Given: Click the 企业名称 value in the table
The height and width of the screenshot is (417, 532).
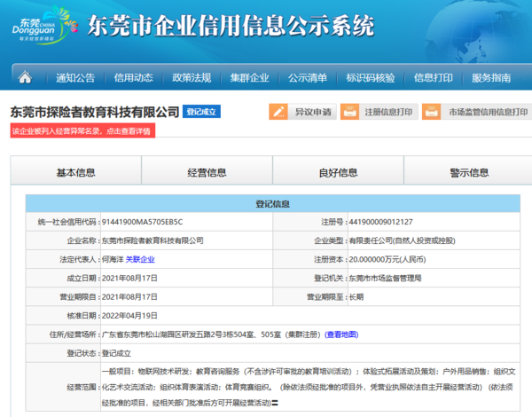Looking at the screenshot, I should pos(153,240).
